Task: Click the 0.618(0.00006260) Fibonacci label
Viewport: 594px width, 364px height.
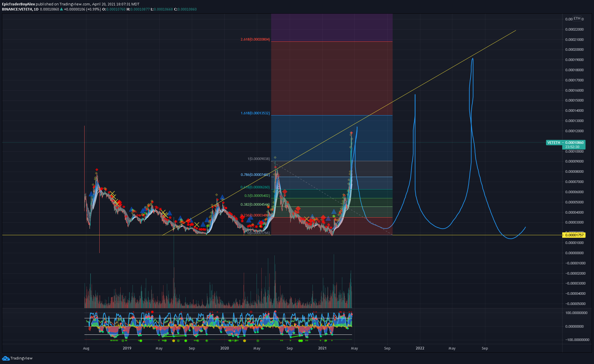Action: click(255, 187)
